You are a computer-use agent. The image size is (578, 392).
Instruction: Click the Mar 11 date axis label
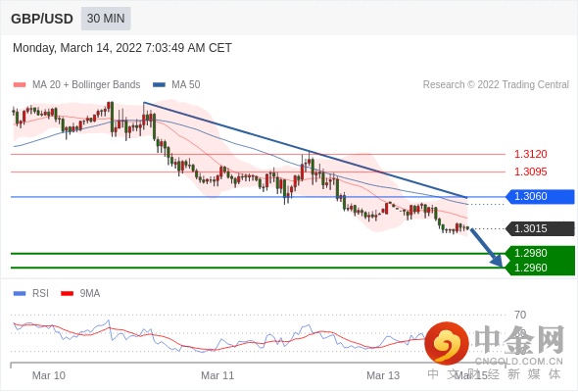pos(217,375)
